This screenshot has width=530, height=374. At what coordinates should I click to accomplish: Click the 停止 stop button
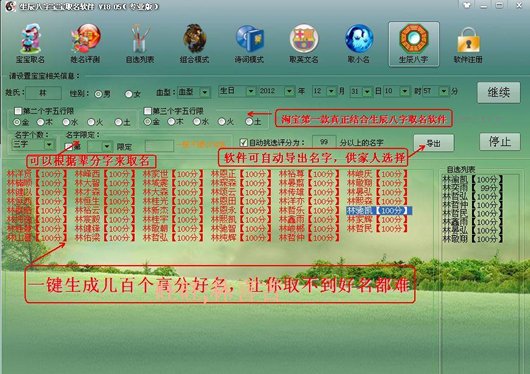point(500,142)
